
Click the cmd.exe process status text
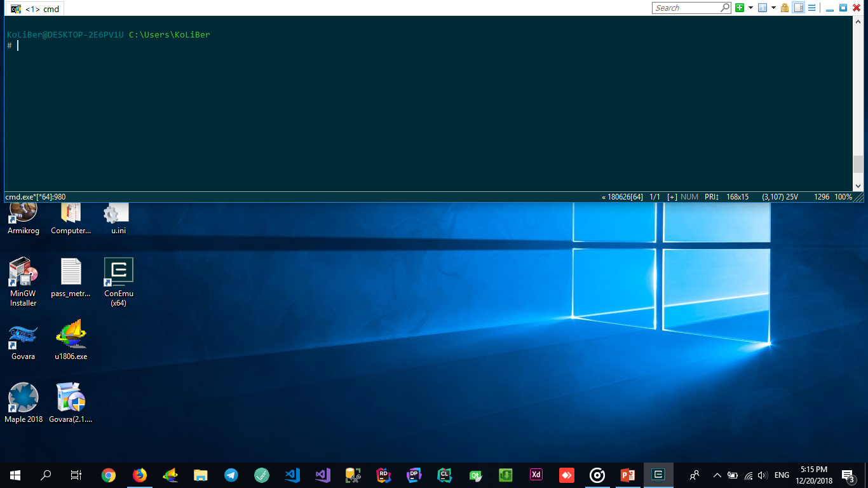coord(36,197)
